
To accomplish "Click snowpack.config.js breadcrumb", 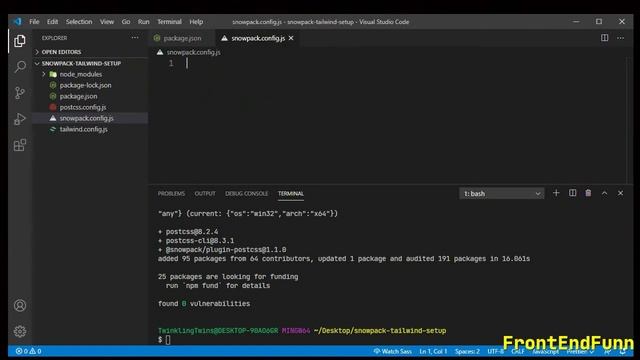I will coord(193,52).
